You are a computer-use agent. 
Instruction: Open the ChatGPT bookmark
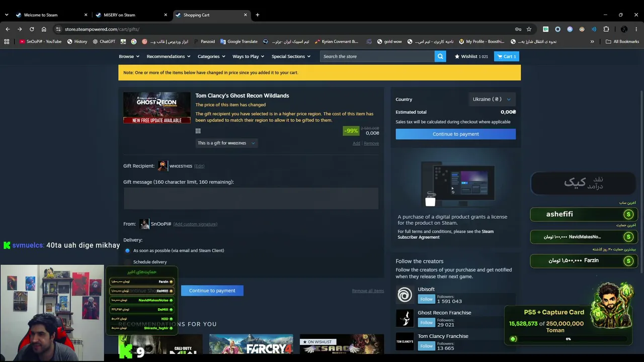pos(104,42)
